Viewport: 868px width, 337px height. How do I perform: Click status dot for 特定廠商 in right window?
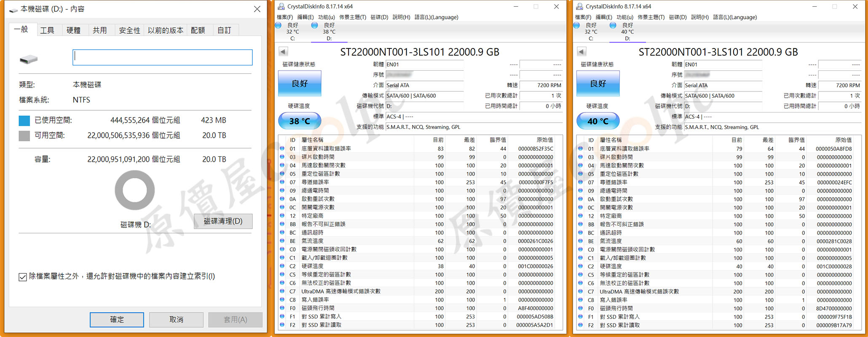581,216
